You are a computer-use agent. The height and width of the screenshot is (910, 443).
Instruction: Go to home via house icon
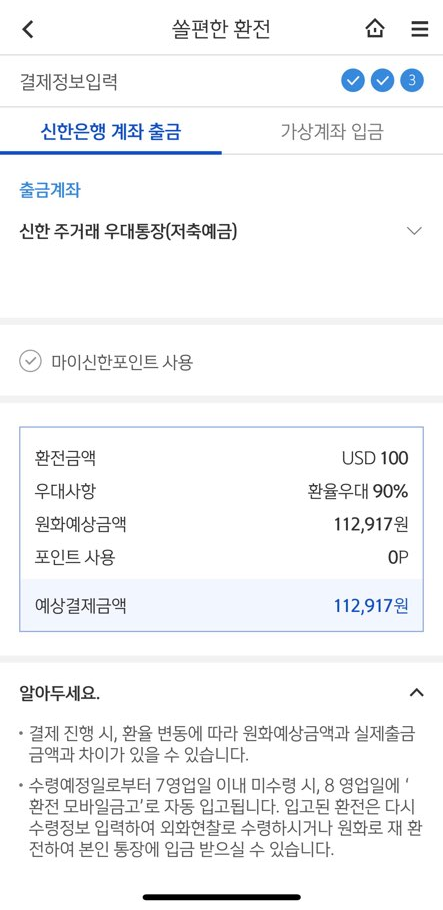(x=375, y=28)
